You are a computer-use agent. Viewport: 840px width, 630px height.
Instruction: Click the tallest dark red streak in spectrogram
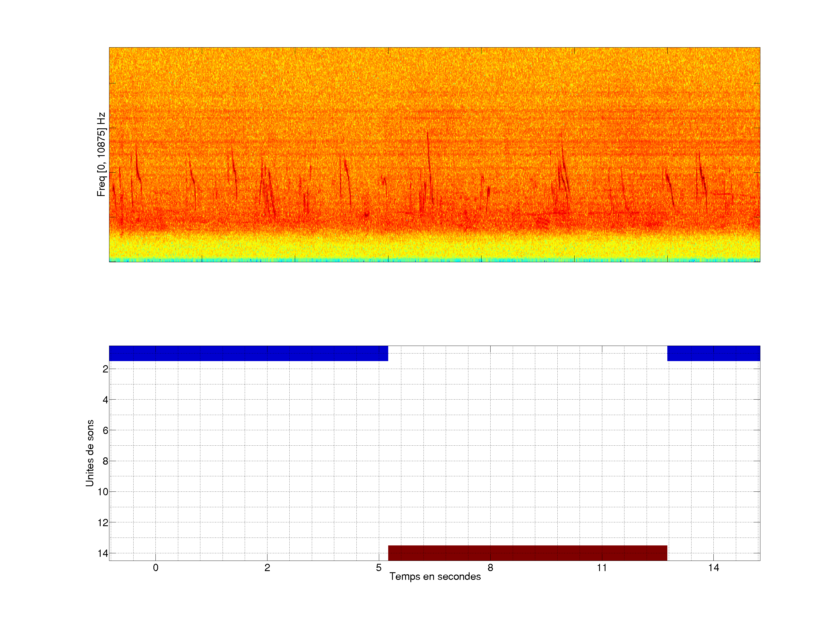(429, 163)
